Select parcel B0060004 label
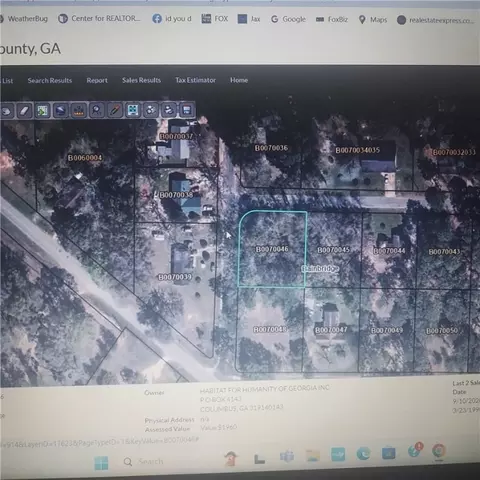The height and width of the screenshot is (480, 480). click(x=85, y=158)
